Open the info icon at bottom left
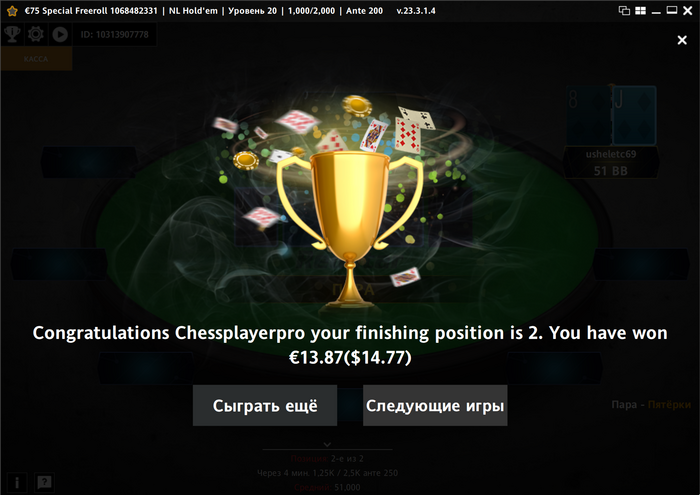This screenshot has width=700, height=495. click(17, 483)
